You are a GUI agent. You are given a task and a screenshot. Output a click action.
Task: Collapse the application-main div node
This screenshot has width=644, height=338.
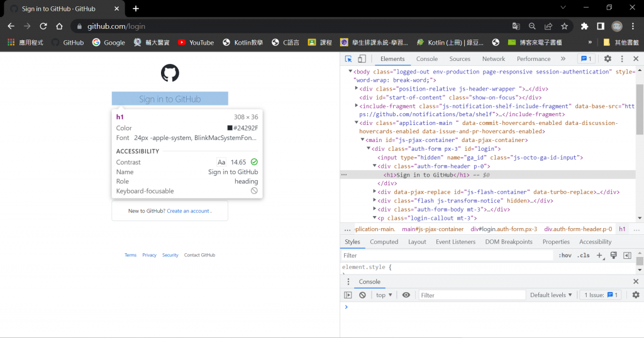[357, 123]
